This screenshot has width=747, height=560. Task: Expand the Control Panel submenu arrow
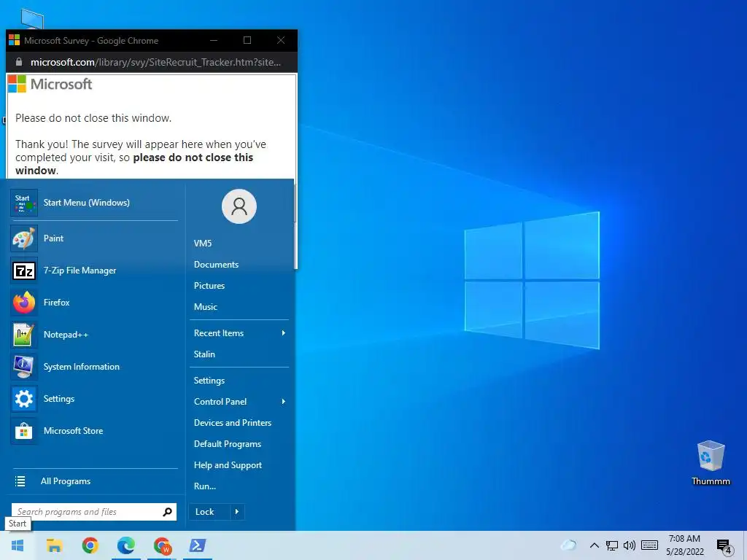click(284, 402)
